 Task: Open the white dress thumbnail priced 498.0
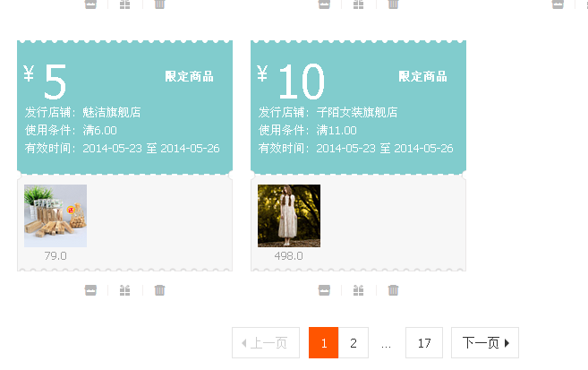tap(289, 216)
